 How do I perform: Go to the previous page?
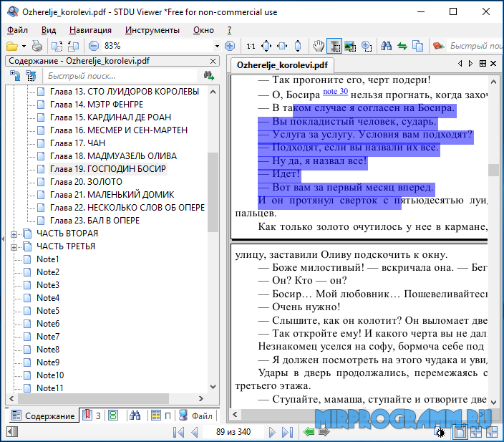coord(194,432)
